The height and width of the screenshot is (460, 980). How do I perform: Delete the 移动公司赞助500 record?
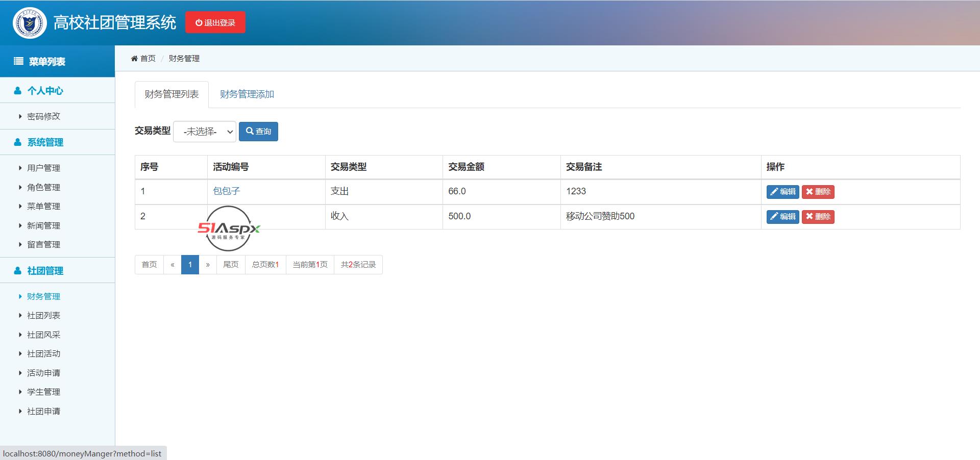click(x=818, y=217)
